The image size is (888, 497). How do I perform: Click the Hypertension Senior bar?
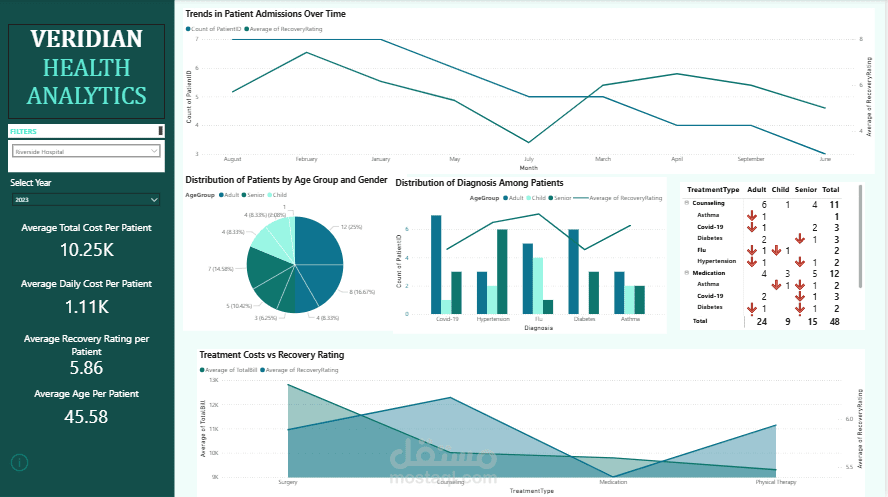[502, 272]
